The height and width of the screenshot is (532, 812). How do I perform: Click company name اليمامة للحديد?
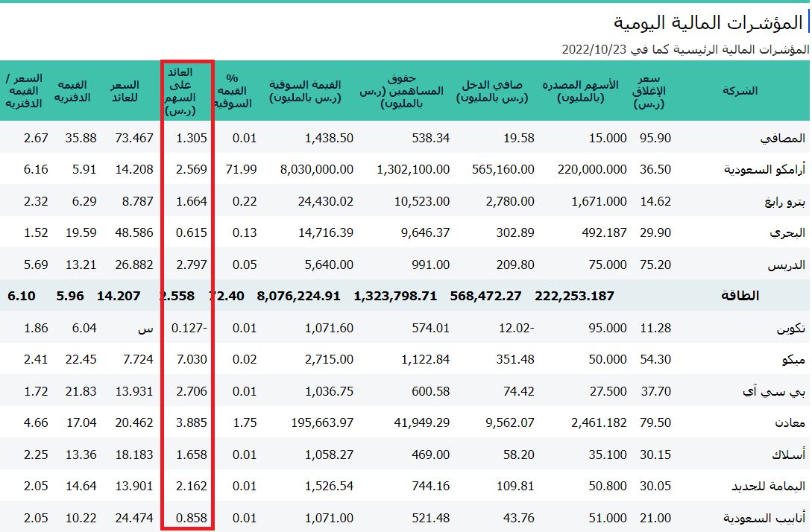(x=768, y=487)
